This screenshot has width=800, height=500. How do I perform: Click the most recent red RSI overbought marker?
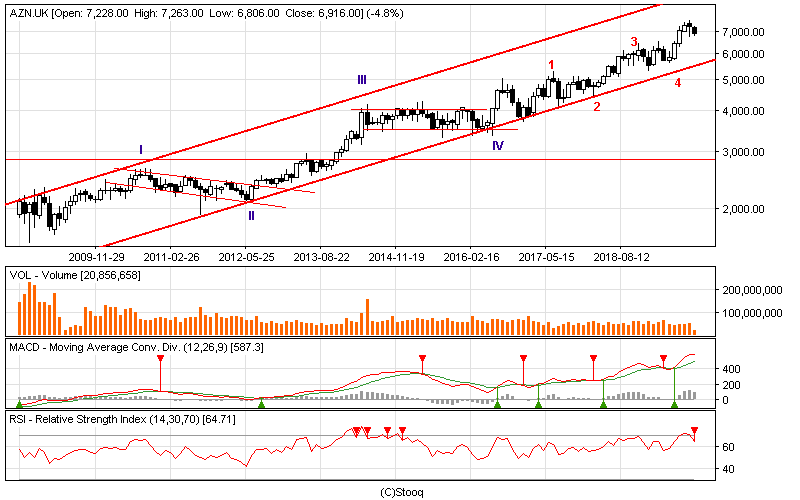pos(694,431)
